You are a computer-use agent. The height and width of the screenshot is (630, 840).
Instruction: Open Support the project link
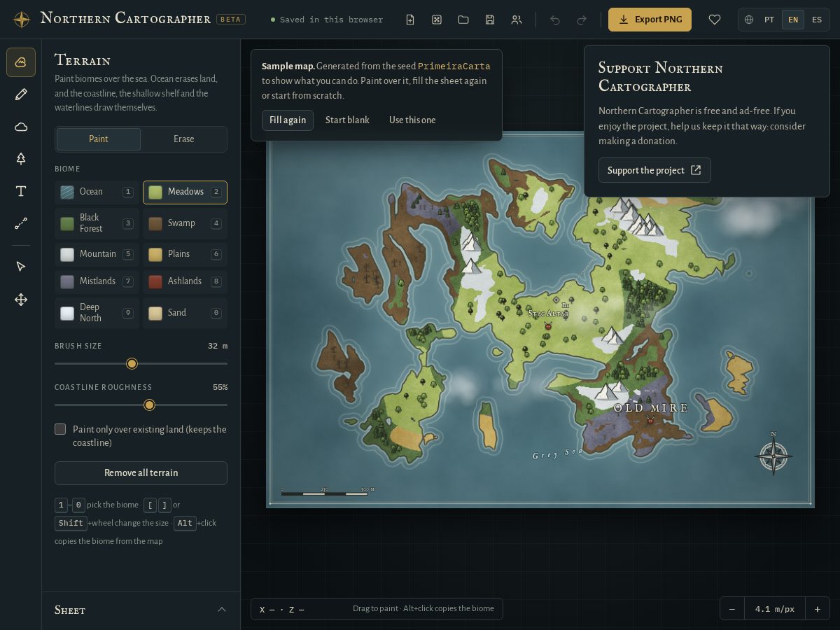pos(654,170)
